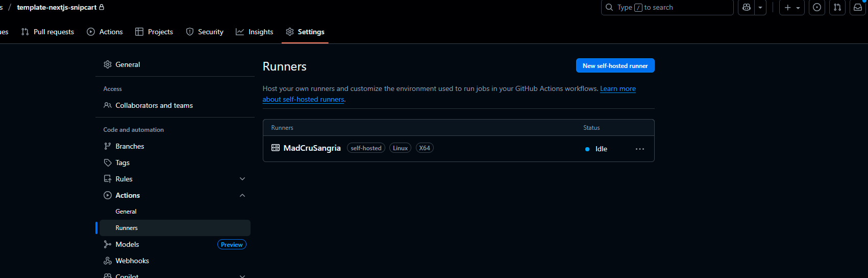Image resolution: width=868 pixels, height=278 pixels.
Task: Click the branch icon beside Branches
Action: (108, 146)
